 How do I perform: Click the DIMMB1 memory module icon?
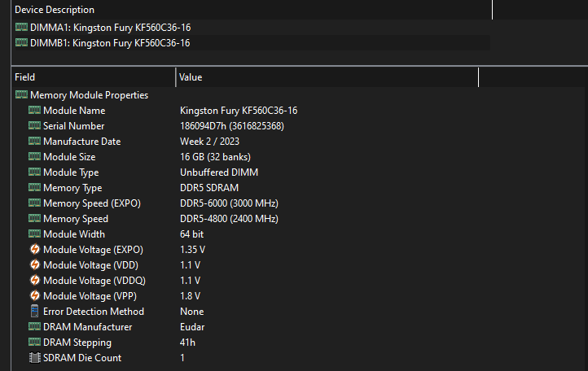point(21,42)
